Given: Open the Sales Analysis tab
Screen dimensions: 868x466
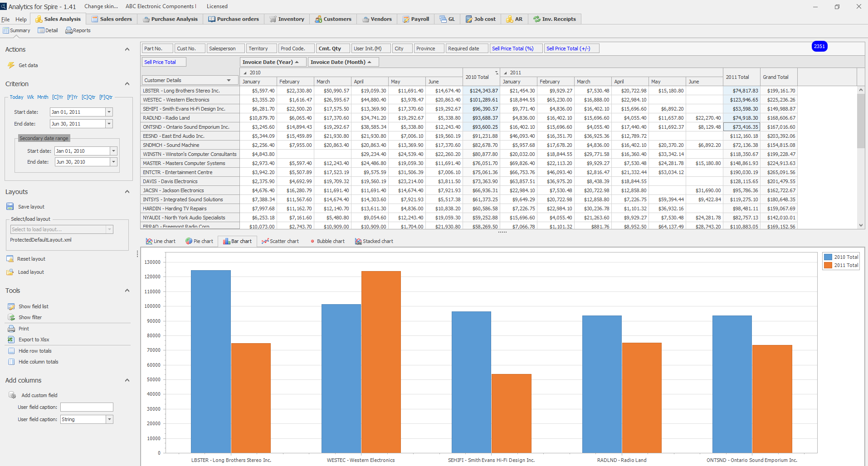Looking at the screenshot, I should [58, 19].
